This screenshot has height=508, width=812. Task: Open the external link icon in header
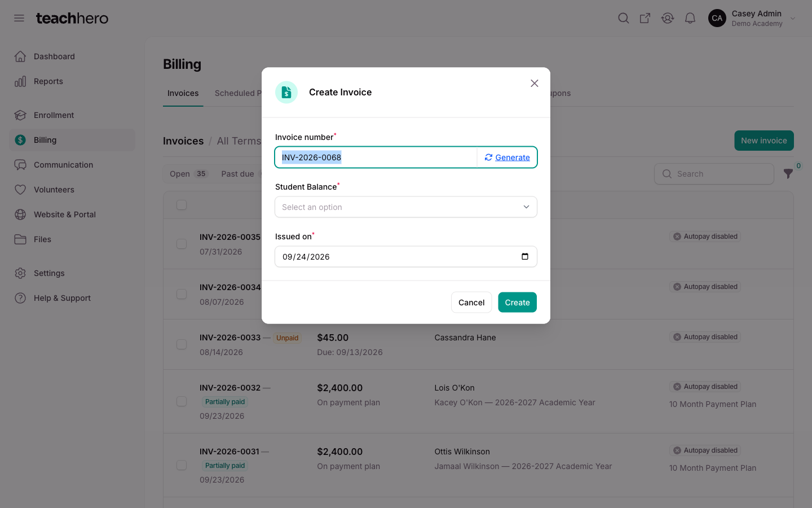645,18
